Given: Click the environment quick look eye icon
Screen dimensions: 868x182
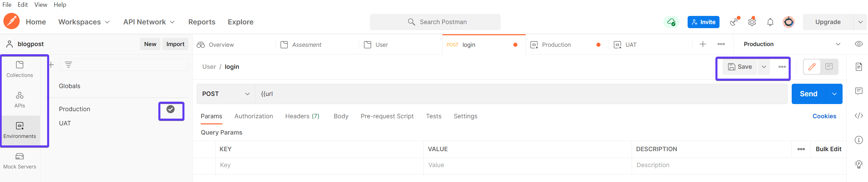Looking at the screenshot, I should click(x=859, y=44).
